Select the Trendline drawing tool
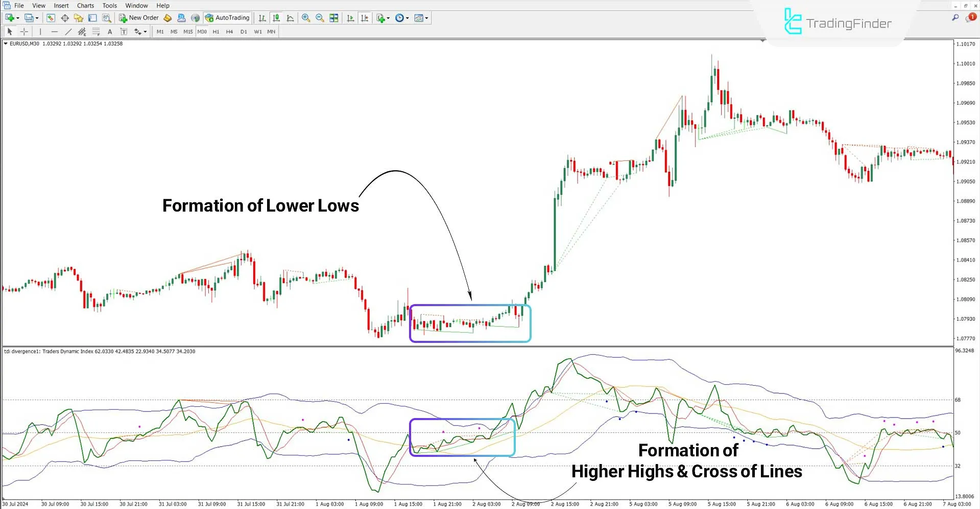 (68, 31)
